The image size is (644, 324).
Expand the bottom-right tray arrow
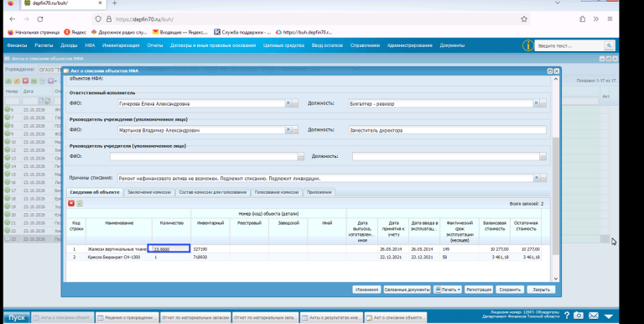click(608, 316)
